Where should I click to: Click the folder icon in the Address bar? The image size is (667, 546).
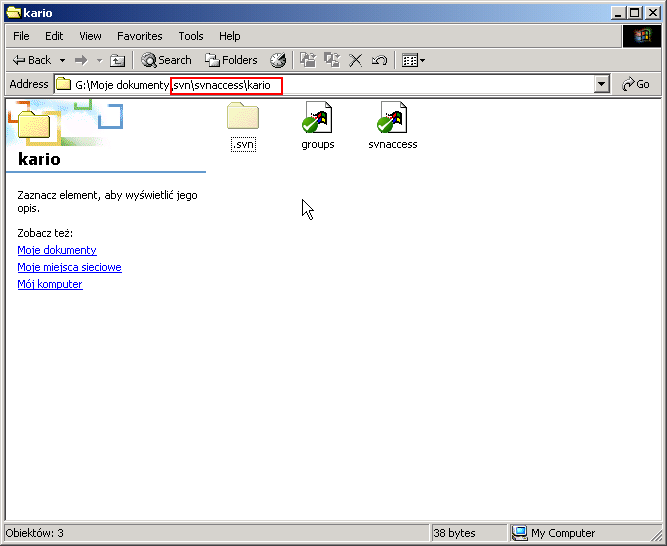64,84
